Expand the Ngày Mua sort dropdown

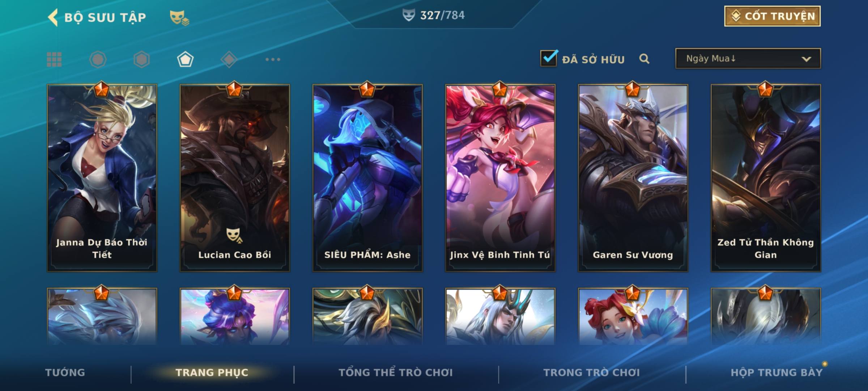click(748, 58)
